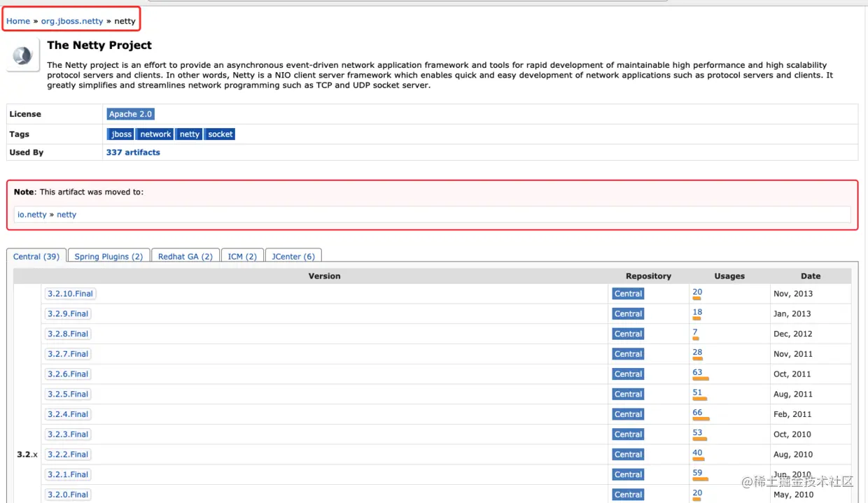Screen dimensions: 868x503
Task: Click the 3.2.x version group label
Action: click(27, 455)
